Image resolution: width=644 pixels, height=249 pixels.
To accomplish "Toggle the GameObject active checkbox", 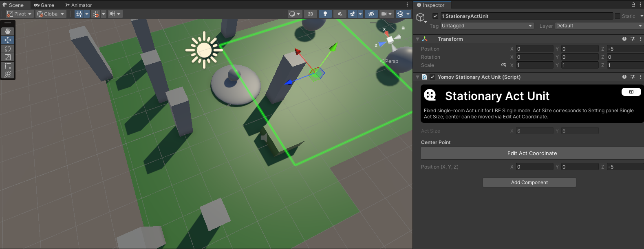I will pos(435,16).
